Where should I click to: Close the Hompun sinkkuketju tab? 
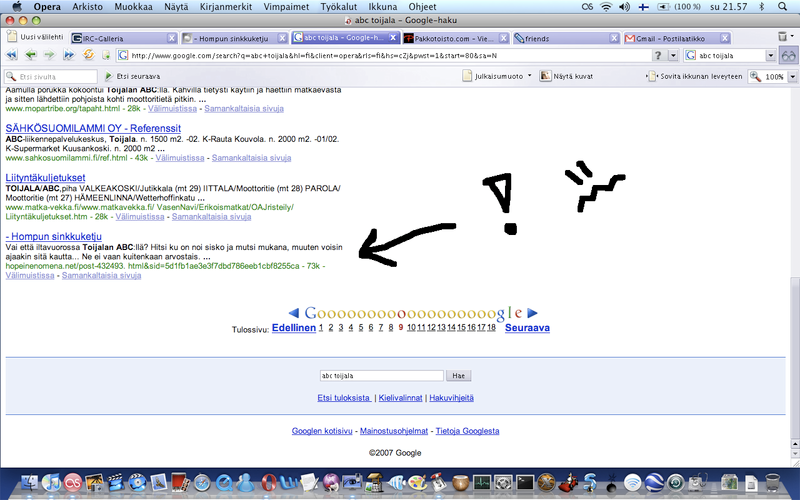pos(282,38)
